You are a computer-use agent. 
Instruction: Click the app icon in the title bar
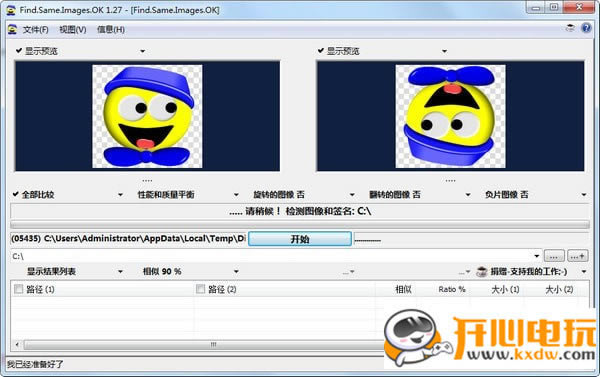[11, 10]
